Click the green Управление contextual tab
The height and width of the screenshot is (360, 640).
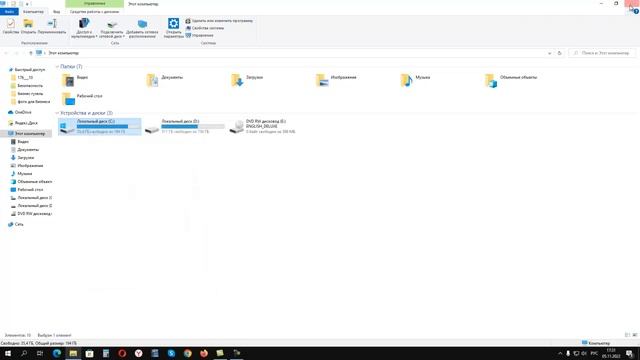click(94, 4)
